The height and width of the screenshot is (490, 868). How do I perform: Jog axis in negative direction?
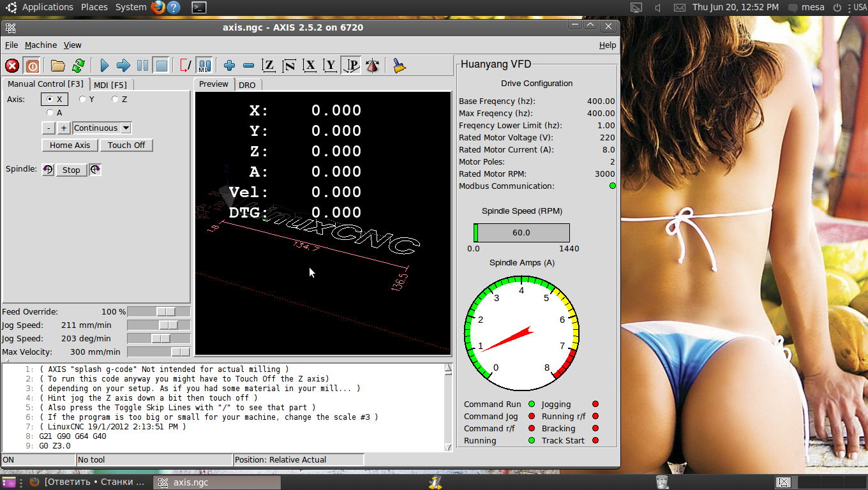[49, 128]
